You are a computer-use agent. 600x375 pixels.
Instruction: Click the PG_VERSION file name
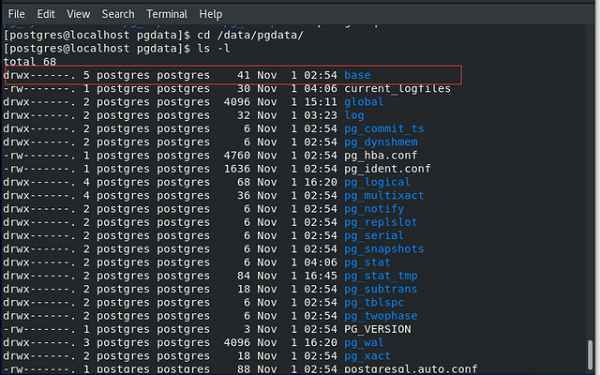click(378, 329)
